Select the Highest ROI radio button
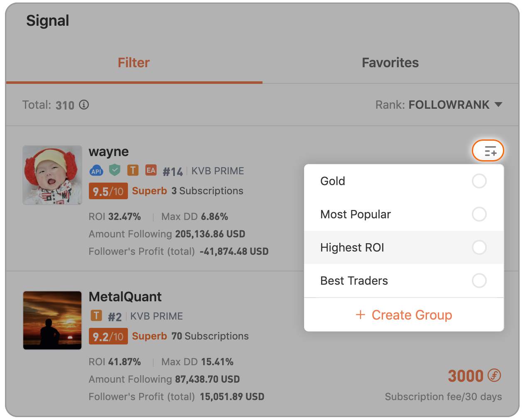Image resolution: width=525 pixels, height=420 pixels. 479,247
